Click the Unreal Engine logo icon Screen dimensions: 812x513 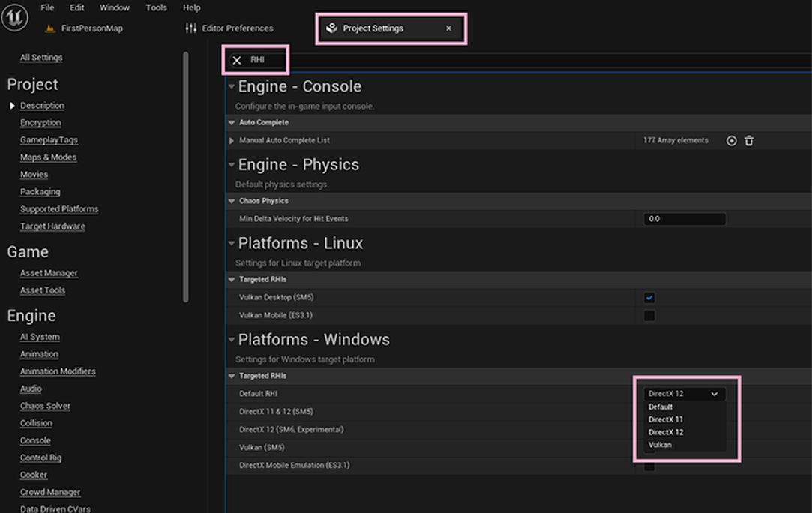coord(16,15)
